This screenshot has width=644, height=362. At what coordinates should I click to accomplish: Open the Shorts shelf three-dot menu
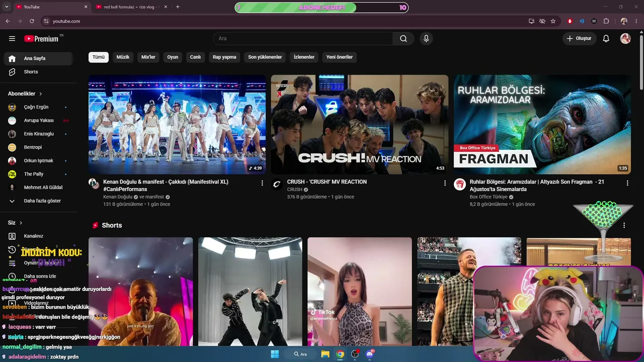pyautogui.click(x=624, y=225)
